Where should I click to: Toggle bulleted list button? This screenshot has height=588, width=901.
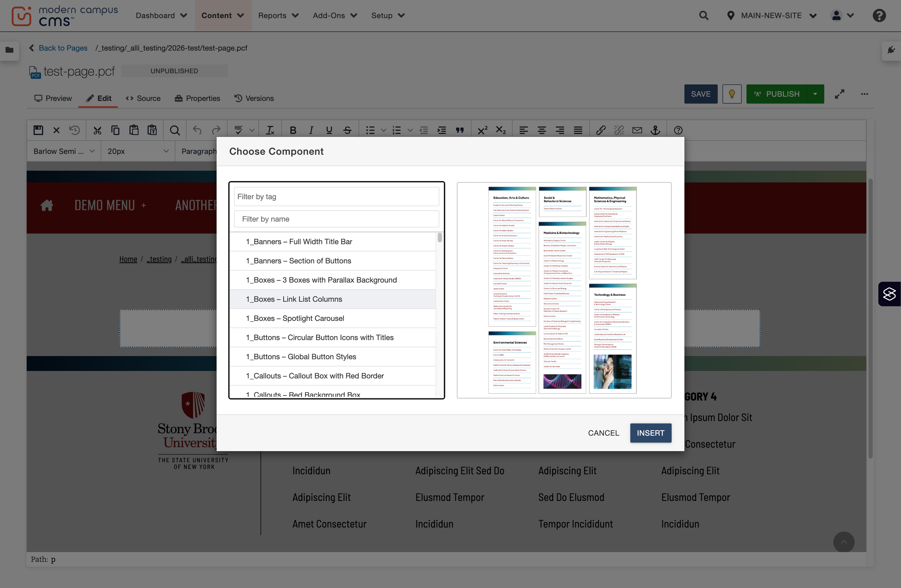[x=370, y=130]
